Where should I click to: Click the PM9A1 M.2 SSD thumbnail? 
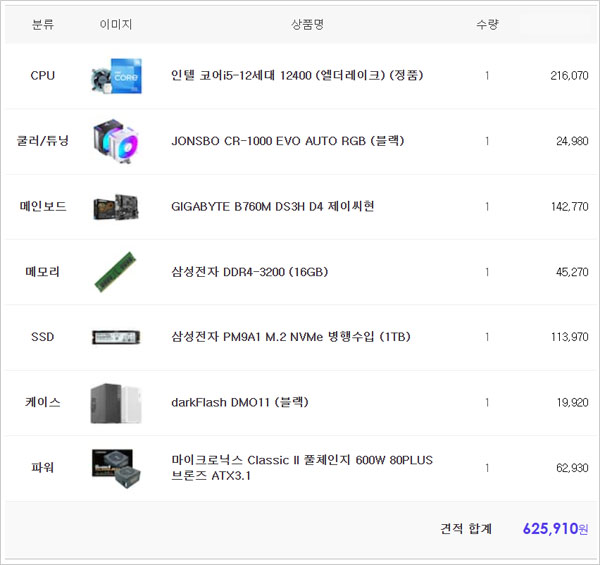[x=116, y=337]
